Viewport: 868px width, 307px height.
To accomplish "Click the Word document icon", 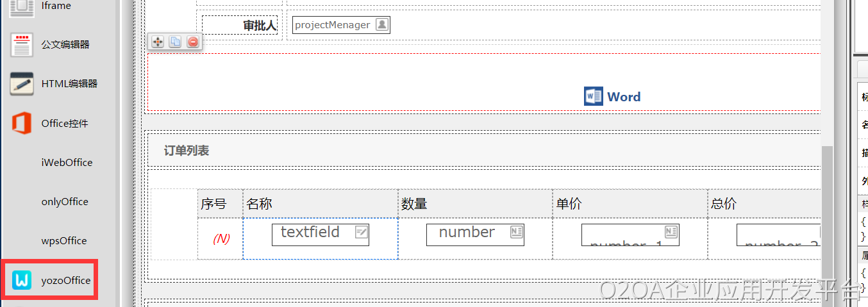I will point(593,96).
